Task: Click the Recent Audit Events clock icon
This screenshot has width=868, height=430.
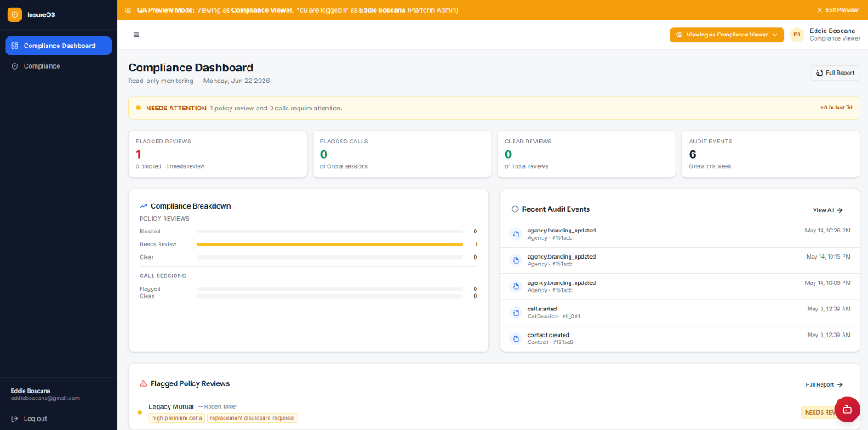Action: 515,209
